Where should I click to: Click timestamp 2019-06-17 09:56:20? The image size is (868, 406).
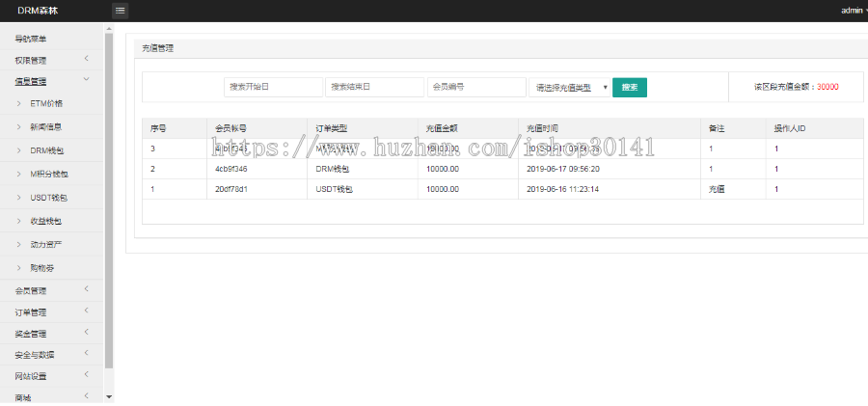coord(562,169)
